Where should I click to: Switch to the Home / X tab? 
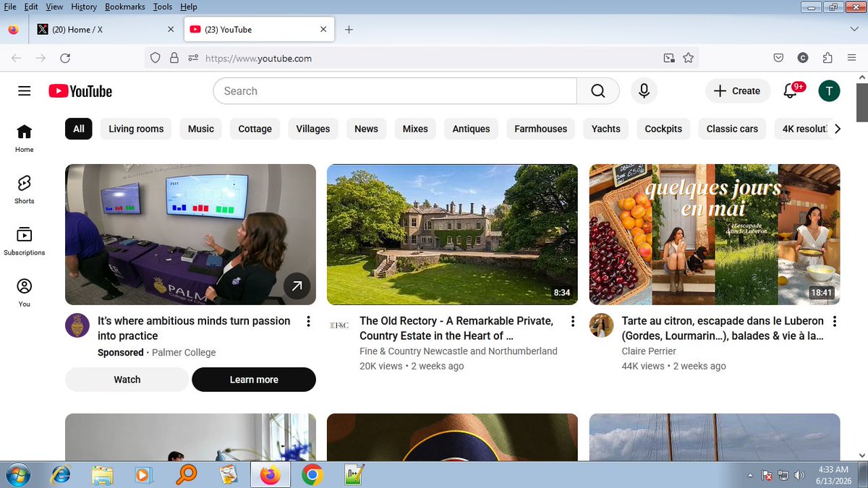pos(106,30)
